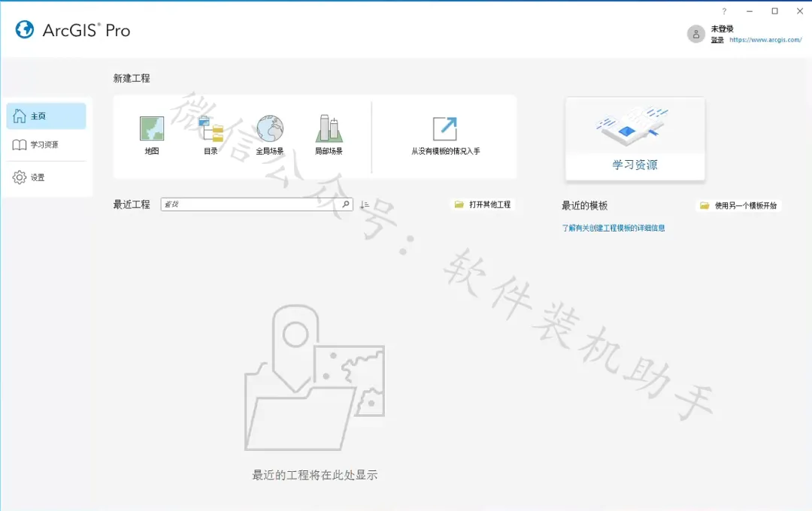Open the 学习资源 learning resources card
Screen dimensions: 812x511
[635, 139]
